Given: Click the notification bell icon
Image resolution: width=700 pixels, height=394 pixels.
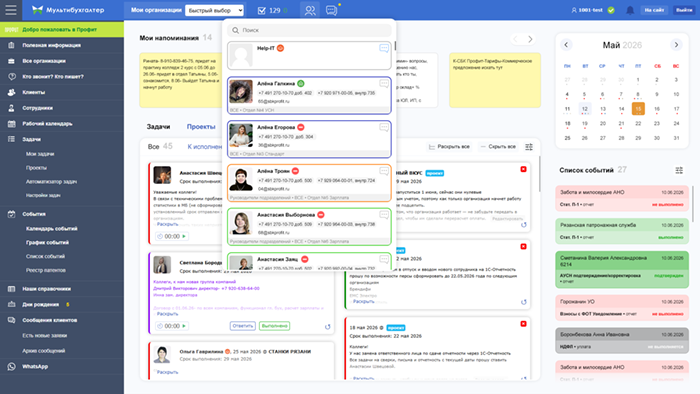Looking at the screenshot, I should click(630, 10).
